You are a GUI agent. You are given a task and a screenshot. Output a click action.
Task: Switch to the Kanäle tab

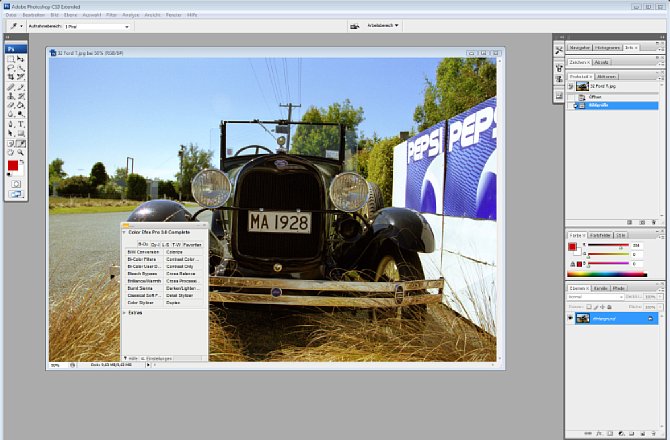click(x=601, y=288)
